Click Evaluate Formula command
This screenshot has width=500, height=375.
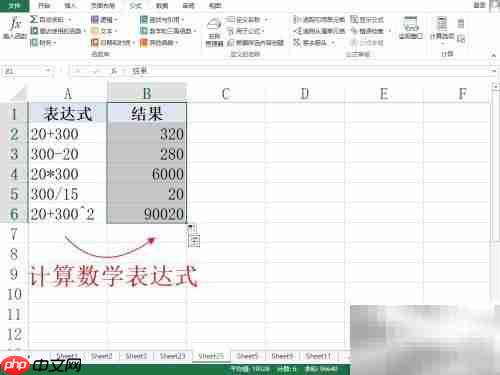(x=367, y=43)
